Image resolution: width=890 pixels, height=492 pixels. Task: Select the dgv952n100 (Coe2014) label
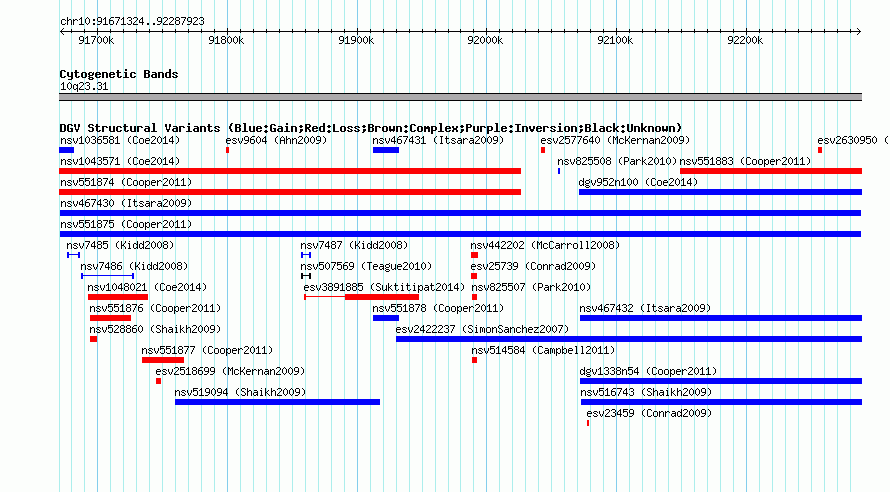click(x=638, y=182)
